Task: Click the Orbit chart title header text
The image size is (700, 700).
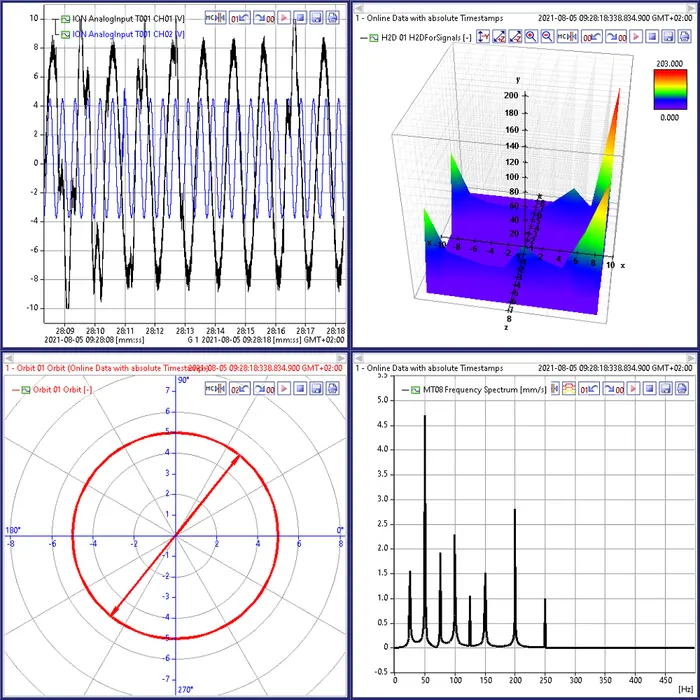Action: [107, 368]
